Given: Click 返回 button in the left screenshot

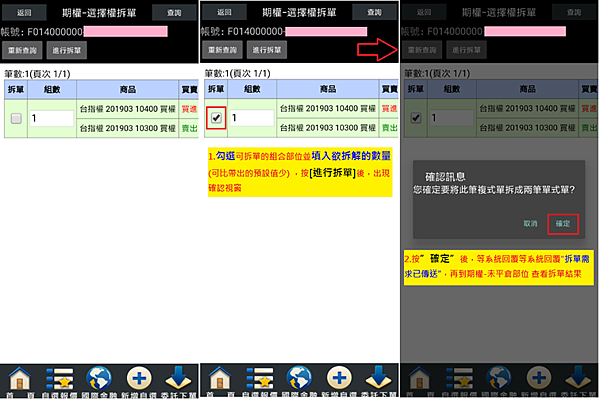Looking at the screenshot, I should coord(24,13).
